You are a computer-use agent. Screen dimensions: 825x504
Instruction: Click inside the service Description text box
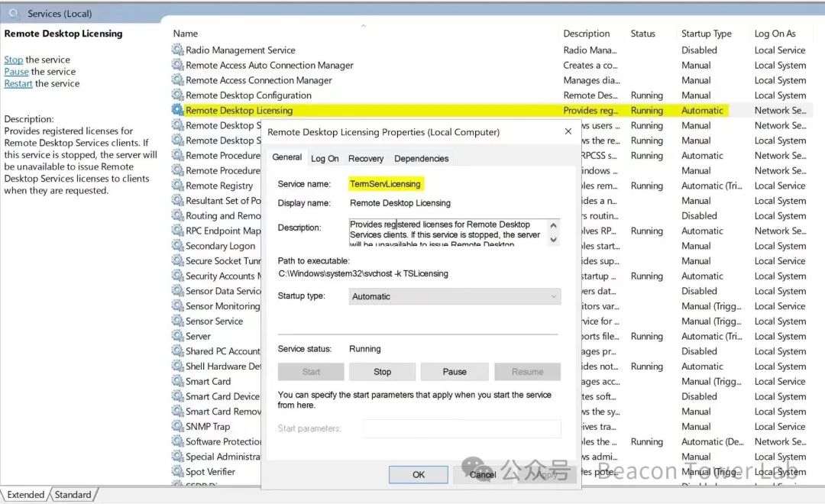[x=448, y=233]
